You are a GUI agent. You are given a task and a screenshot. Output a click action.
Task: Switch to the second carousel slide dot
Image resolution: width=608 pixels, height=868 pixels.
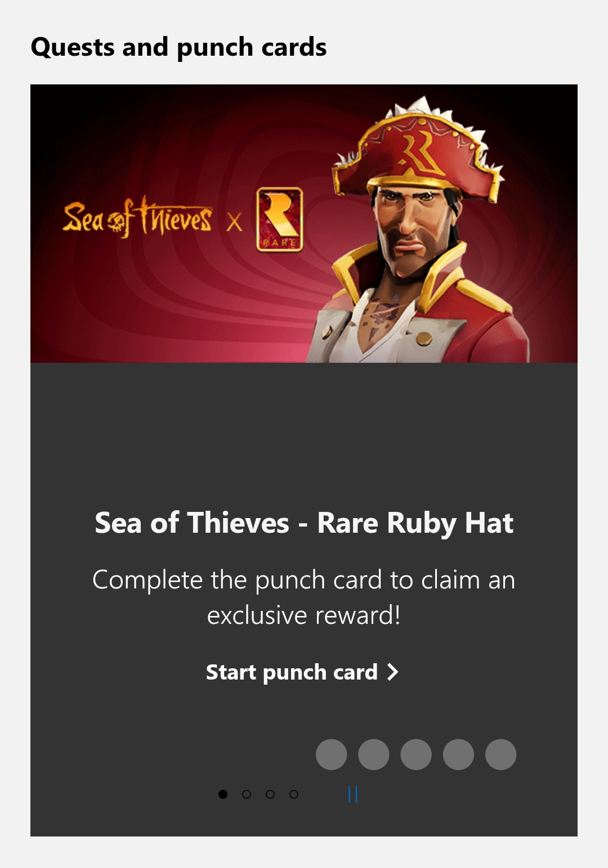(x=247, y=794)
